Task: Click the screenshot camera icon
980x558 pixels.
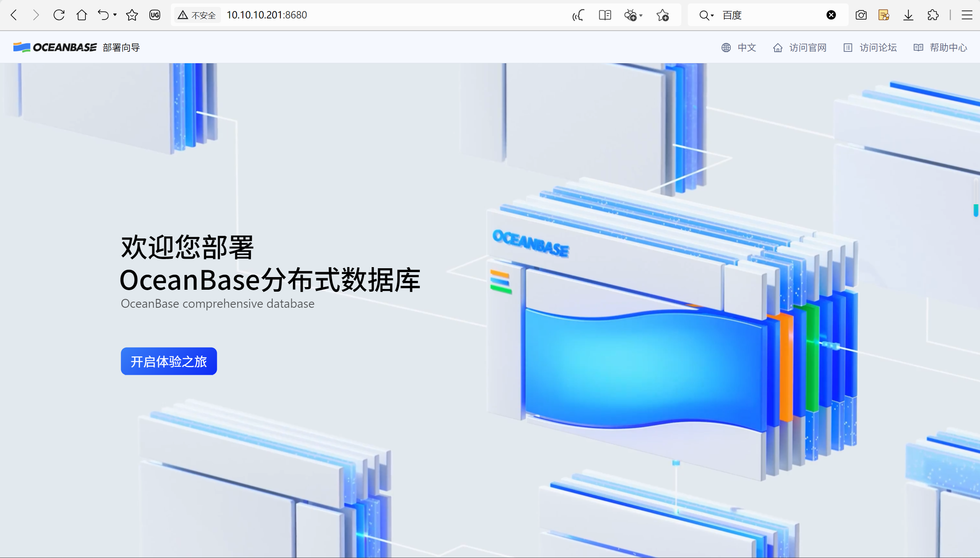Action: click(x=861, y=15)
